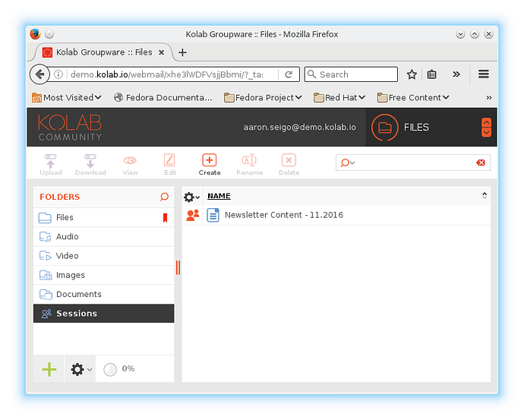Screen dimensions: 524x420
Task: Toggle list sort order arrows
Action: click(x=485, y=195)
